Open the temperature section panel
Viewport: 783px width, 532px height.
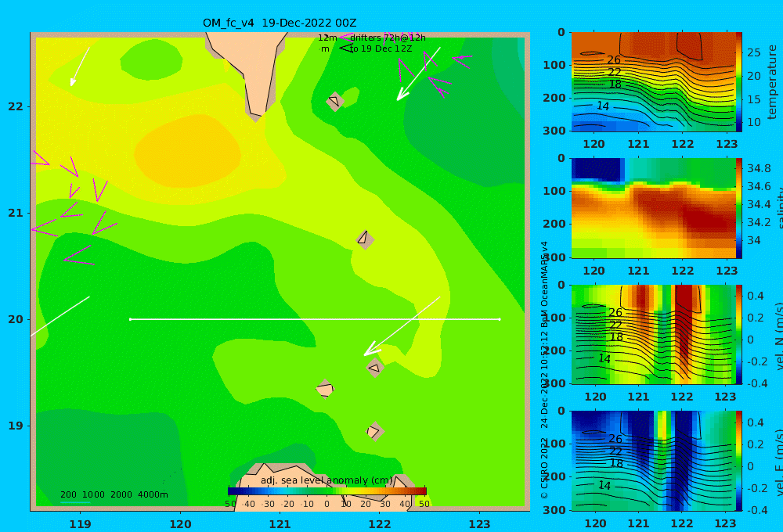pos(654,82)
